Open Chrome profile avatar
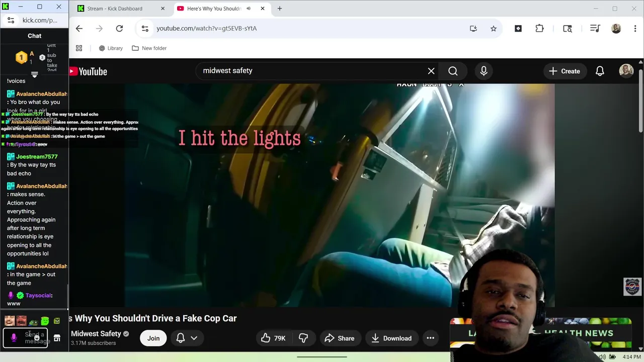 [616, 28]
